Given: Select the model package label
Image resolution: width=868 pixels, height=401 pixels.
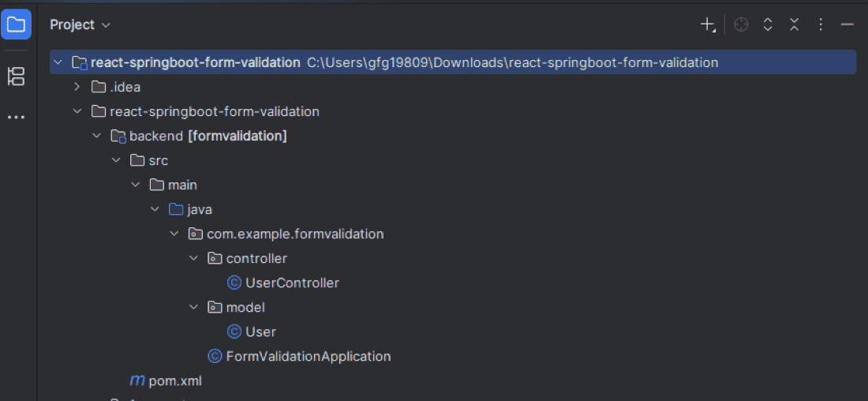Looking at the screenshot, I should pos(245,307).
